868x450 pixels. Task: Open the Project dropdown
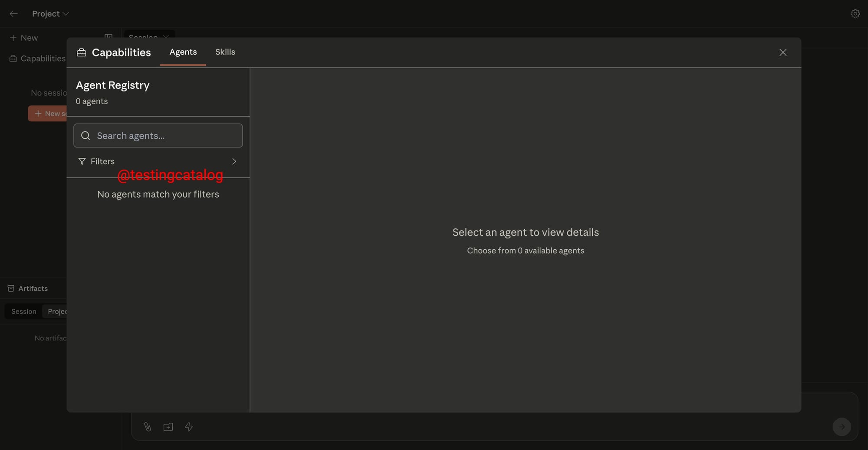point(50,14)
